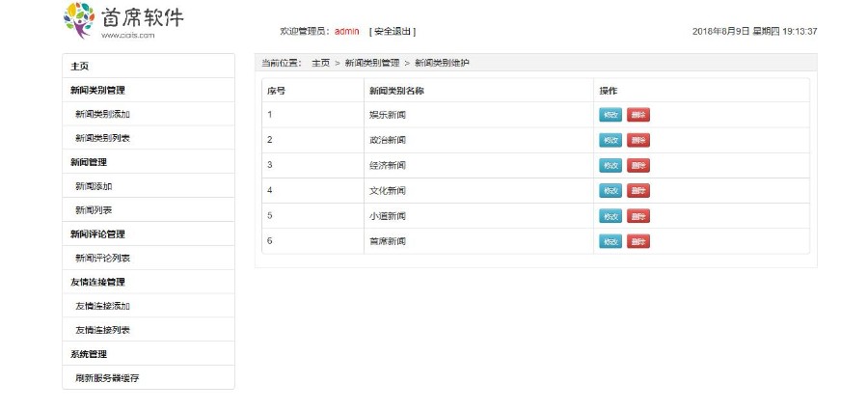Select the 新闻评论管理 sidebar heading
Viewport: 868px width, 411px height.
coord(149,233)
